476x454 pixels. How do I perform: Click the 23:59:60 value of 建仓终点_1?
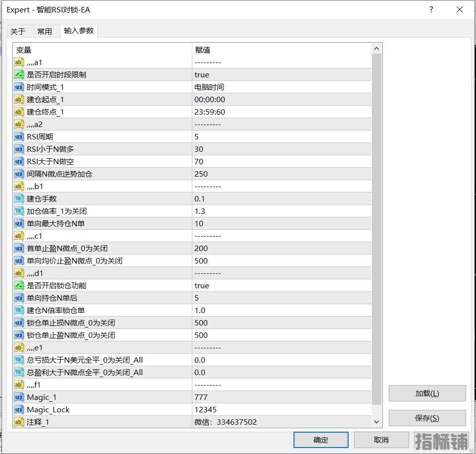click(x=210, y=112)
